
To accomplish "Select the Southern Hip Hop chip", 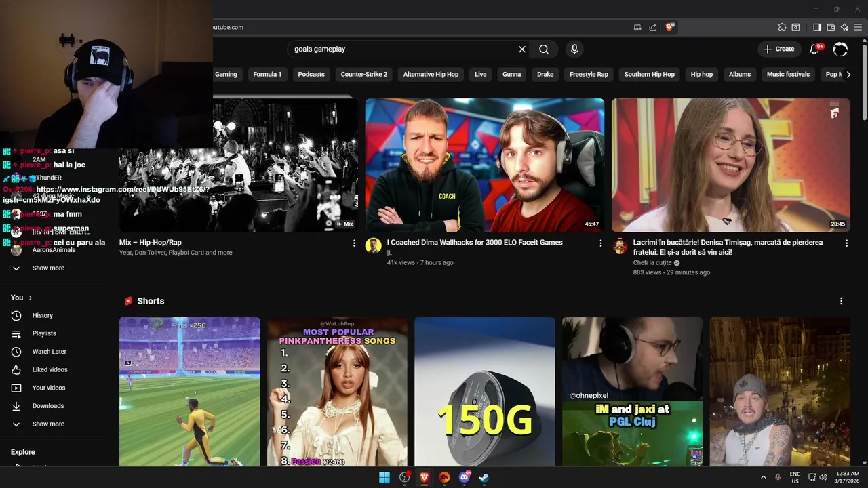I will click(650, 74).
